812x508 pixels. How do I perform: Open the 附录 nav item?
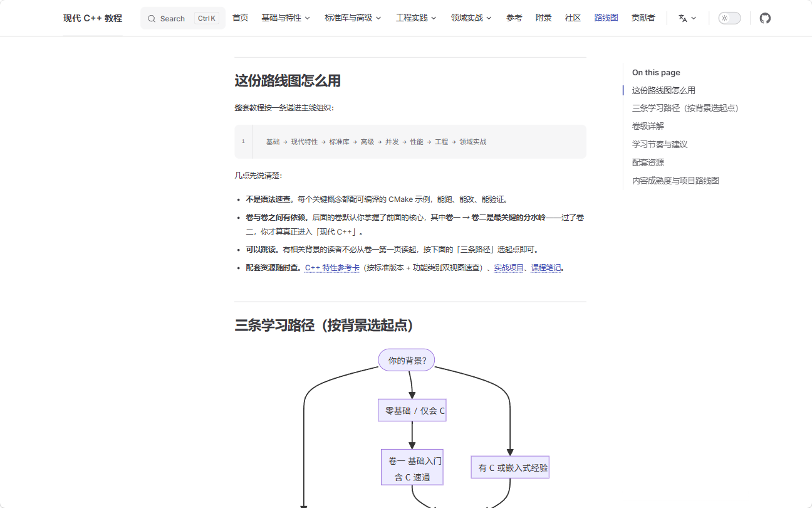click(544, 18)
